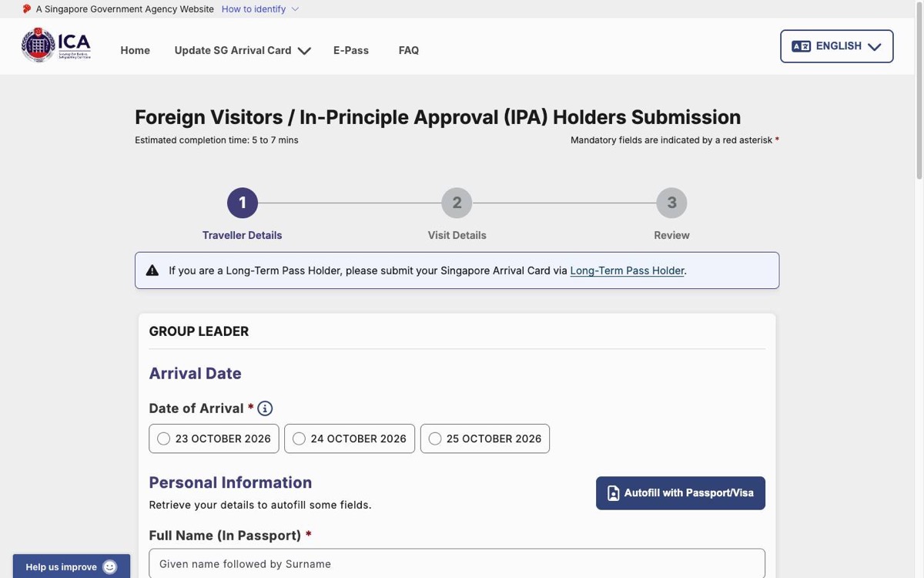924x578 pixels.
Task: Click the 'Estimated completion time: 5 to 7 mins' text
Action: [x=216, y=140]
